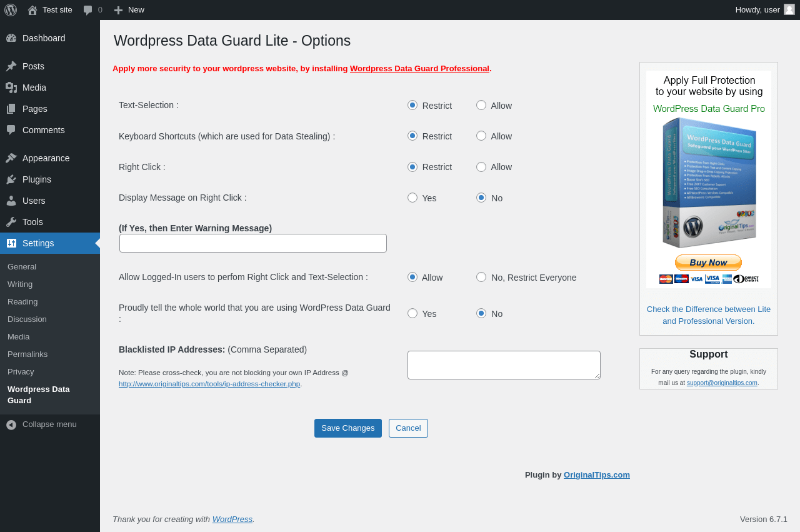Open the ip-address-checker.php link

click(x=209, y=384)
